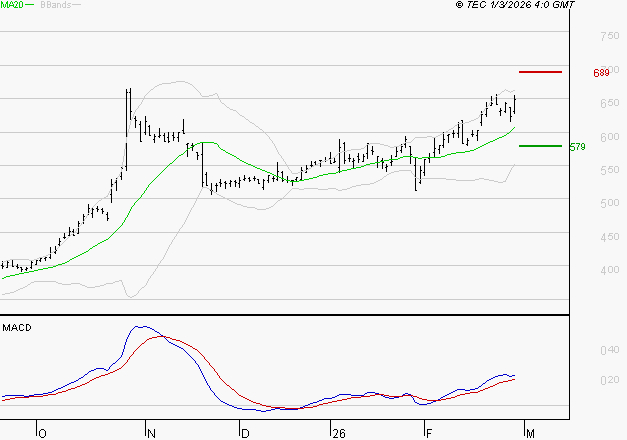This screenshot has height=440, width=627.
Task: Click the green support level line
Action: 540,146
